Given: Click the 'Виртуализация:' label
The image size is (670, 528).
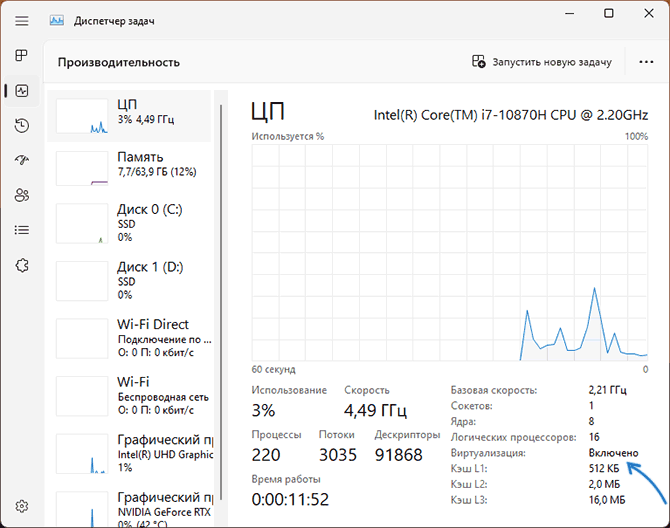Looking at the screenshot, I should [488, 453].
